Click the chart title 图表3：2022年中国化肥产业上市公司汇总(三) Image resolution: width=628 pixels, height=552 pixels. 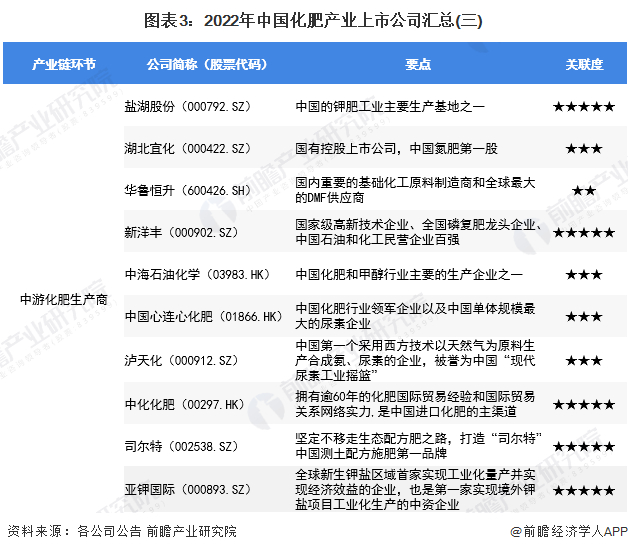click(313, 20)
